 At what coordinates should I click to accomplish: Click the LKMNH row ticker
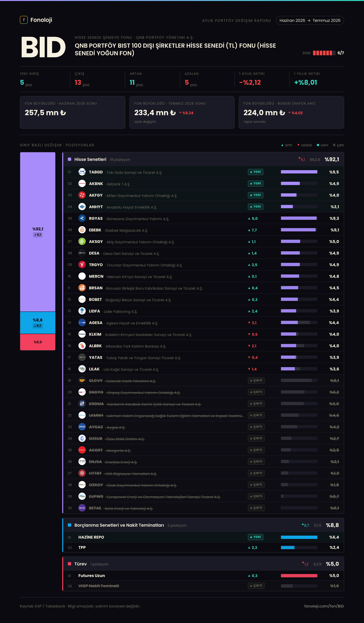[x=96, y=415]
